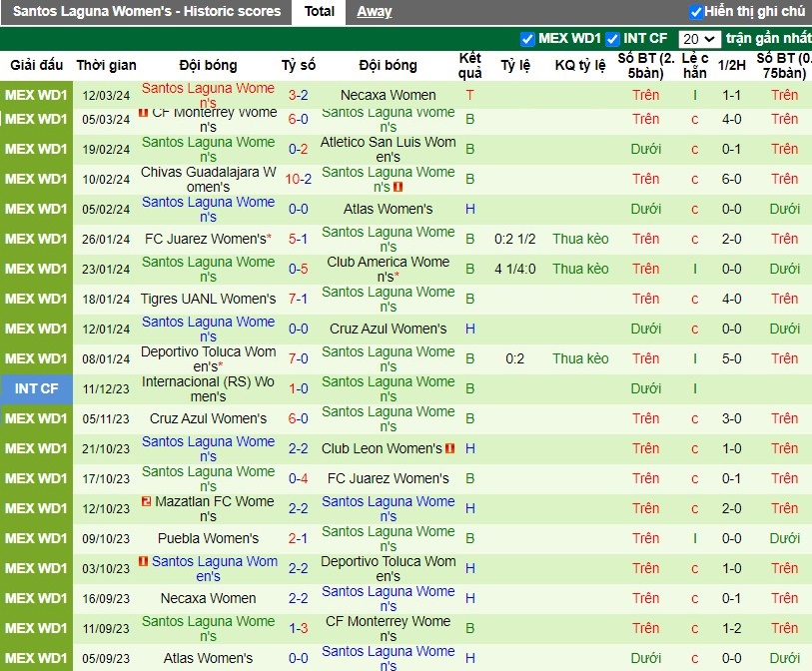The width and height of the screenshot is (812, 671).
Task: Open the 6-0 CF Monterrey score
Action: point(299,119)
